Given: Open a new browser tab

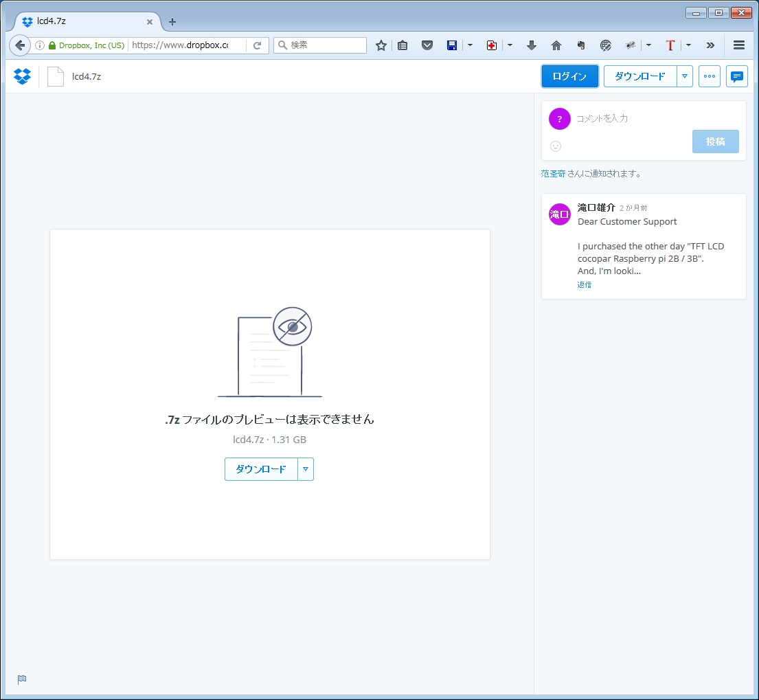Looking at the screenshot, I should (x=172, y=22).
